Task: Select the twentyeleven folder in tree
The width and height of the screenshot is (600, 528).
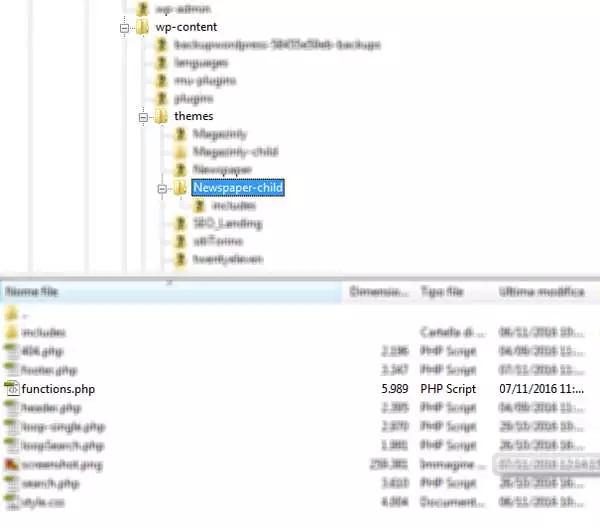Action: click(228, 259)
